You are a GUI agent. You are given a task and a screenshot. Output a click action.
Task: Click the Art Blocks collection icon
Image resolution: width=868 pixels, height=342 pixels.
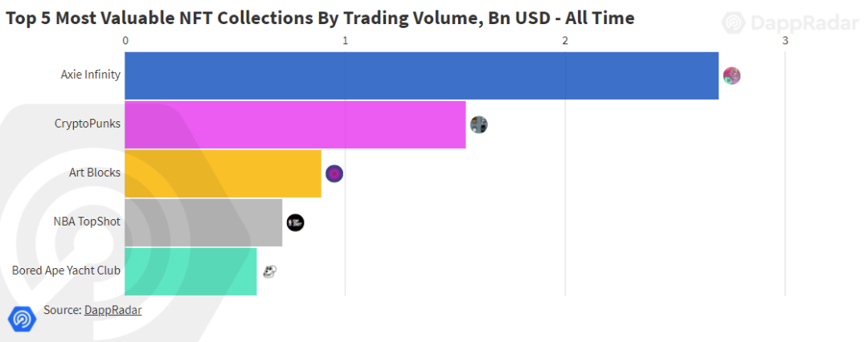[x=334, y=173]
